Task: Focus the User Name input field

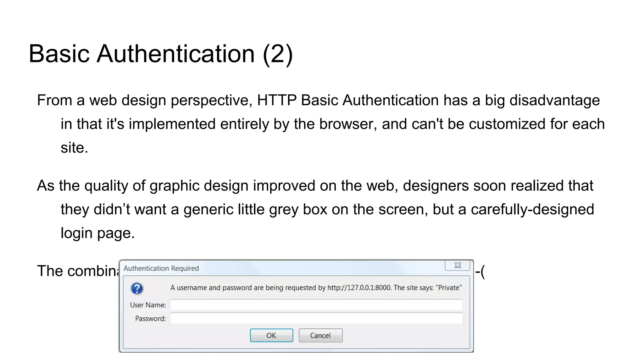Action: tap(316, 305)
